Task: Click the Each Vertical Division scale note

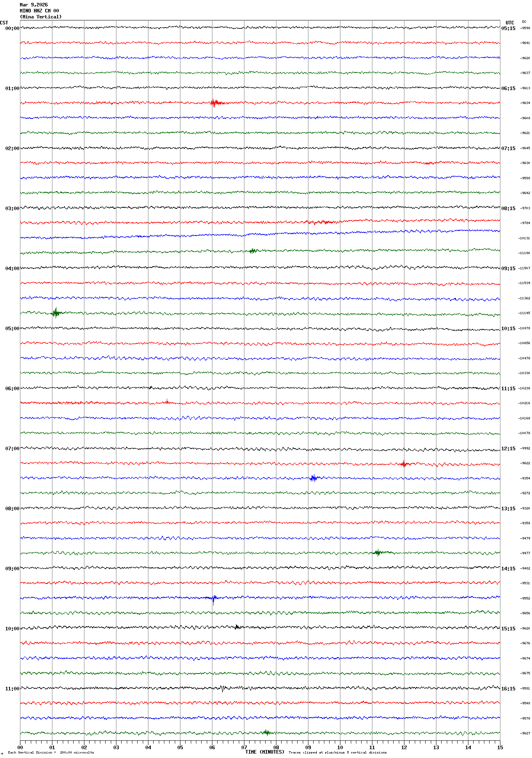Action: click(51, 752)
